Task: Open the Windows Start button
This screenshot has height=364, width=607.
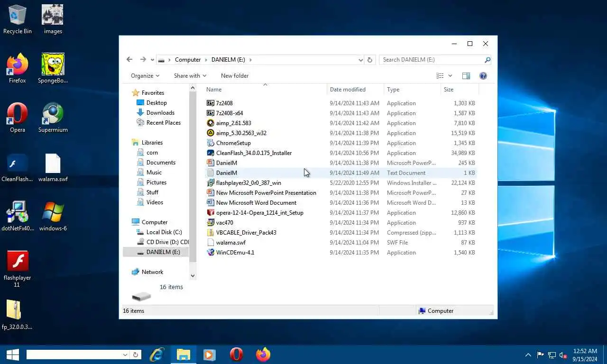Action: pos(12,355)
